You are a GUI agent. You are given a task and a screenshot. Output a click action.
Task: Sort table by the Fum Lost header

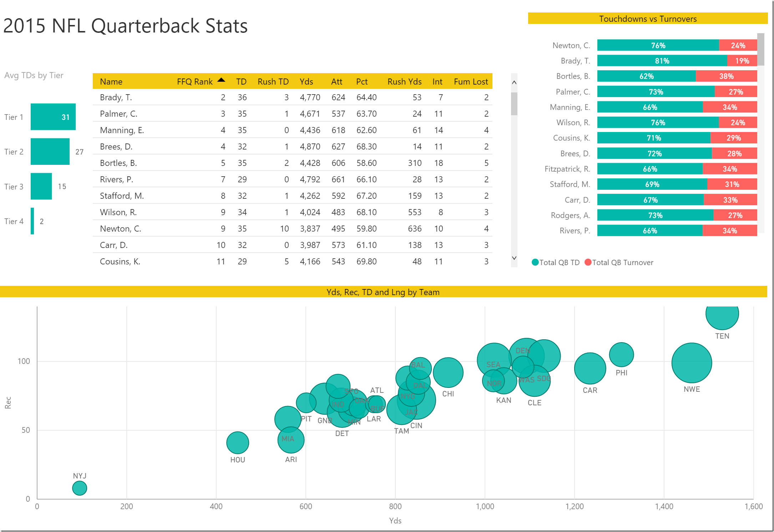pyautogui.click(x=470, y=82)
